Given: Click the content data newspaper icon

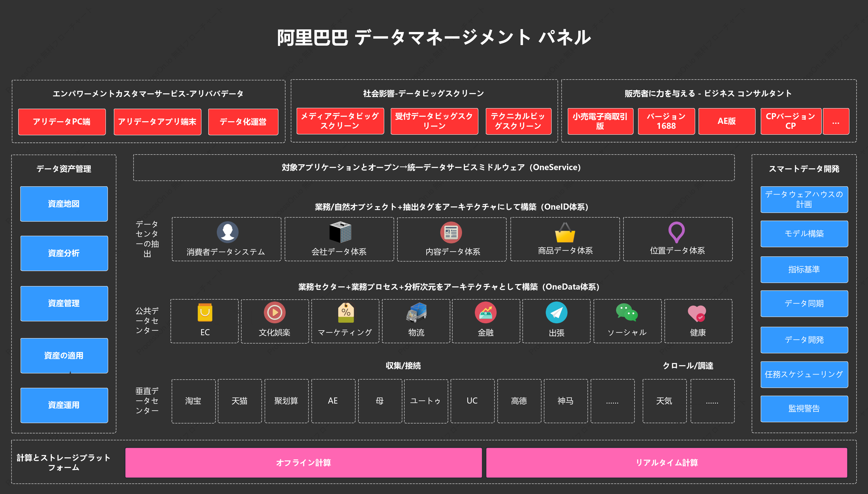Looking at the screenshot, I should pos(451,232).
